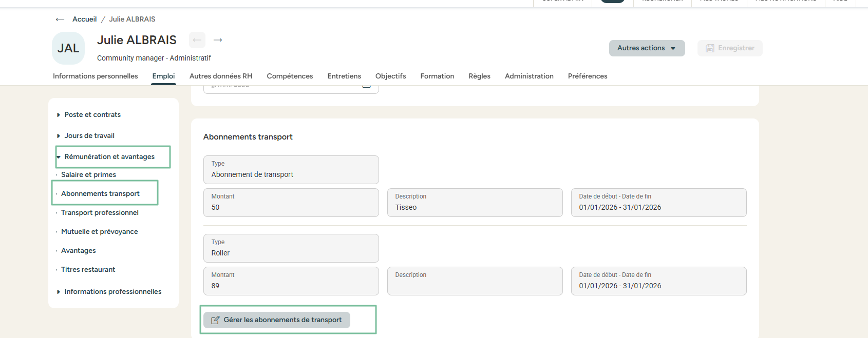Select Salaire et primes in sidebar
The image size is (868, 338).
coord(88,175)
